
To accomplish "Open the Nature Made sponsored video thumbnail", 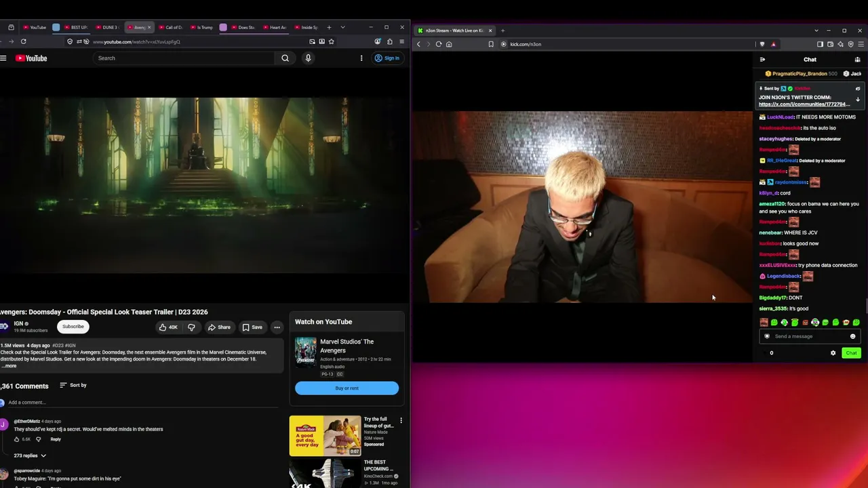I will pos(325,436).
